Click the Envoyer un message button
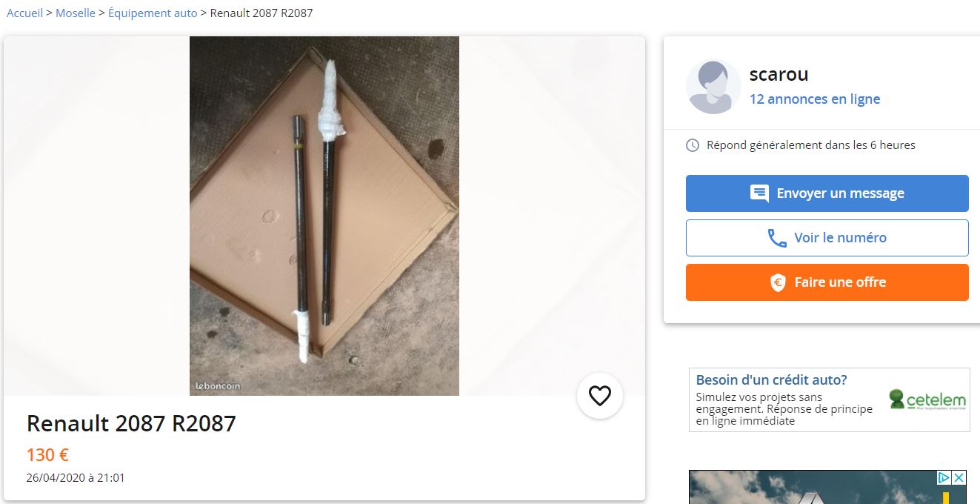The image size is (980, 504). click(x=827, y=193)
